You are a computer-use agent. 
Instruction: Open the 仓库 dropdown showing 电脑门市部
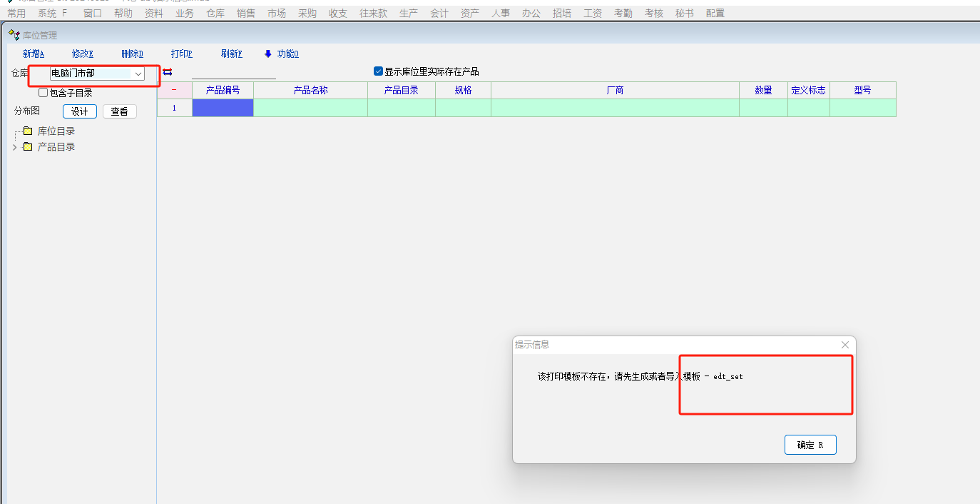click(138, 74)
